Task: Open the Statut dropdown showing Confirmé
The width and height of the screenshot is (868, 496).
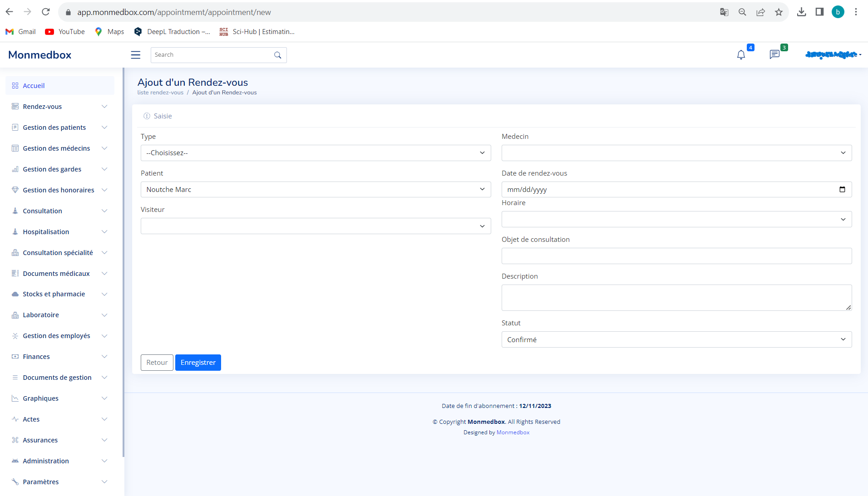Action: tap(676, 339)
